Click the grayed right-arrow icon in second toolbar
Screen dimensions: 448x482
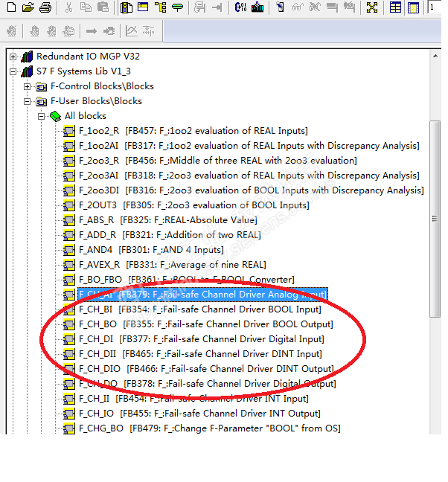92,31
